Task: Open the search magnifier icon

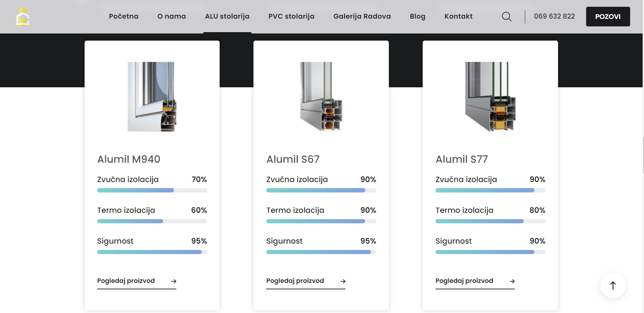Action: tap(507, 17)
